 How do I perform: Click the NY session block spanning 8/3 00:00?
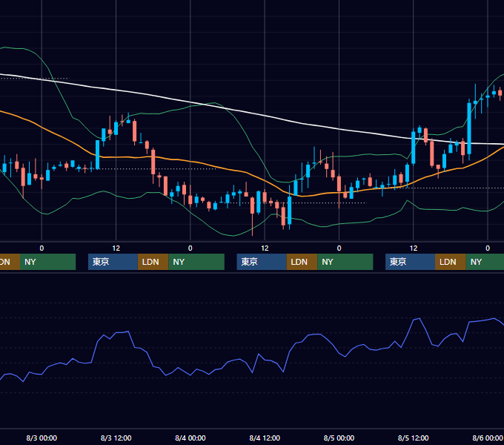[47, 262]
